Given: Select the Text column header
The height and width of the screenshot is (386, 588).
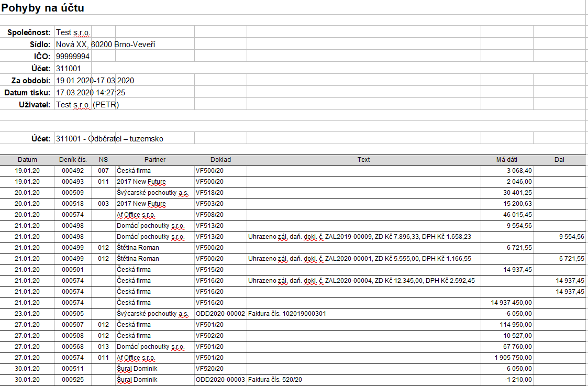Looking at the screenshot, I should tap(363, 160).
